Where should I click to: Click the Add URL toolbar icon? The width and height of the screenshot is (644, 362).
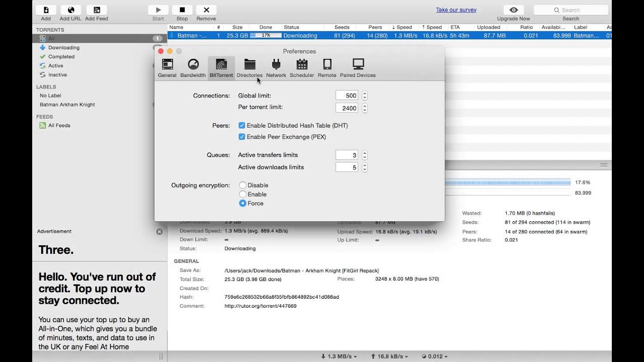point(70,10)
